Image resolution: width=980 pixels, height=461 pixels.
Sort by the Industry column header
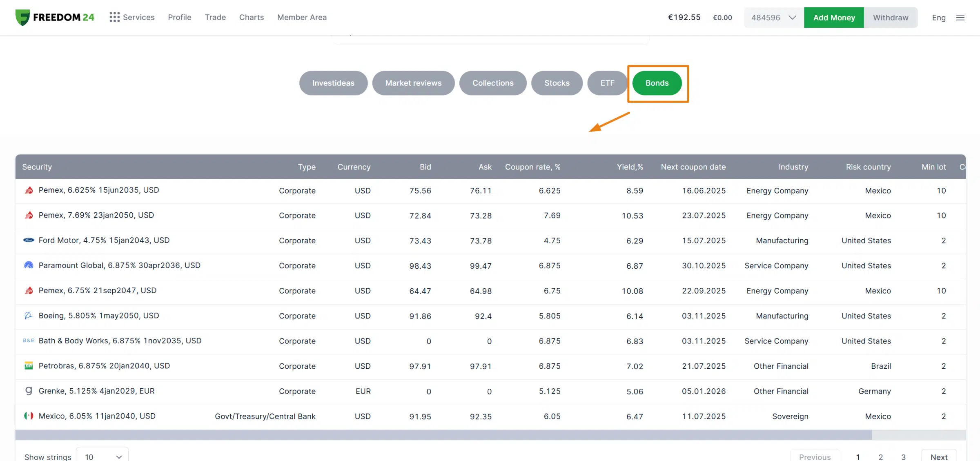tap(793, 167)
